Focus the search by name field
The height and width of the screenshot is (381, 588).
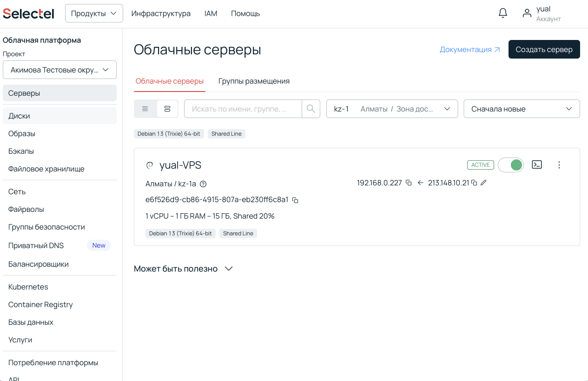(243, 109)
